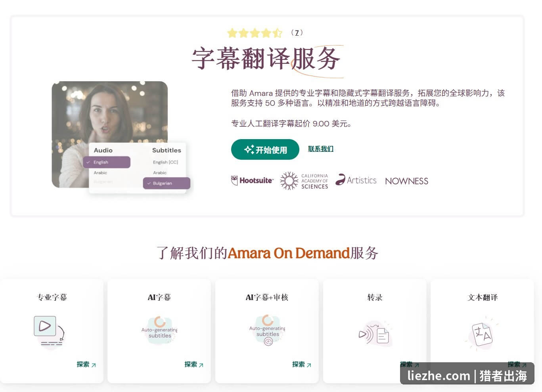This screenshot has height=392, width=542.
Task: Click the 转录 card title
Action: point(375,297)
